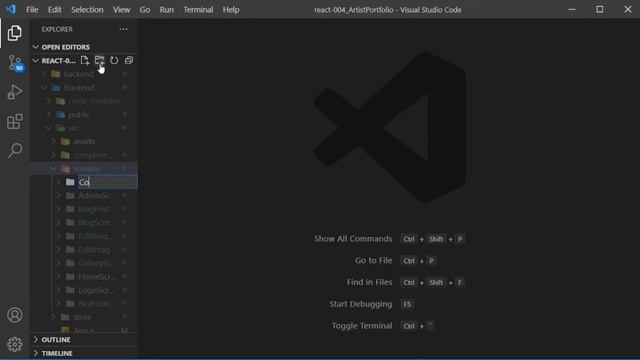Viewport: 640px width, 360px height.
Task: Open the View menu
Action: point(121,9)
